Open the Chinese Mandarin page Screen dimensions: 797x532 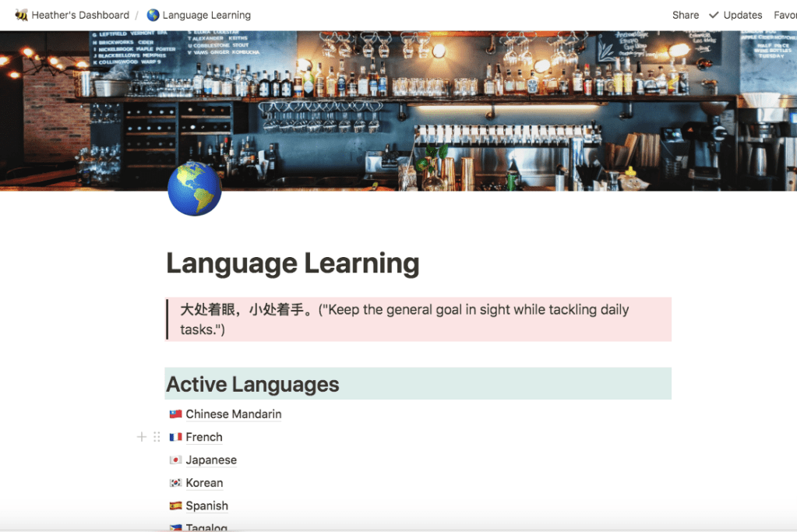pyautogui.click(x=233, y=414)
